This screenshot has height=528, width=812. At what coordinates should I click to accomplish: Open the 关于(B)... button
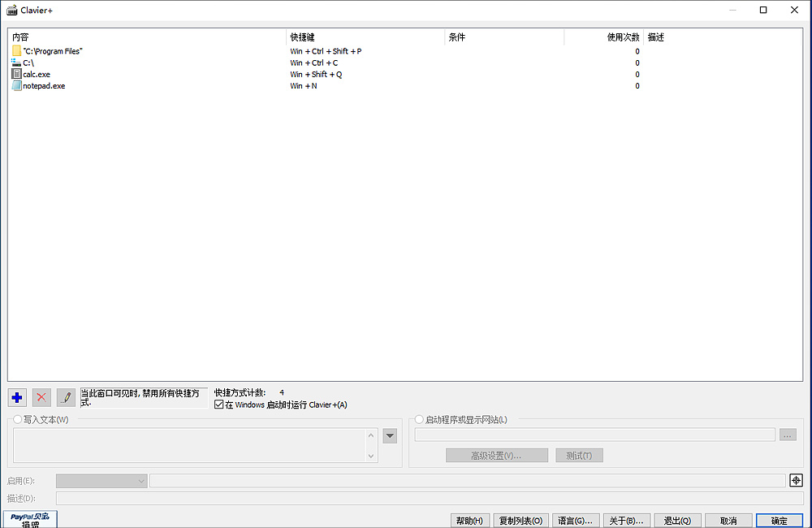(x=627, y=521)
